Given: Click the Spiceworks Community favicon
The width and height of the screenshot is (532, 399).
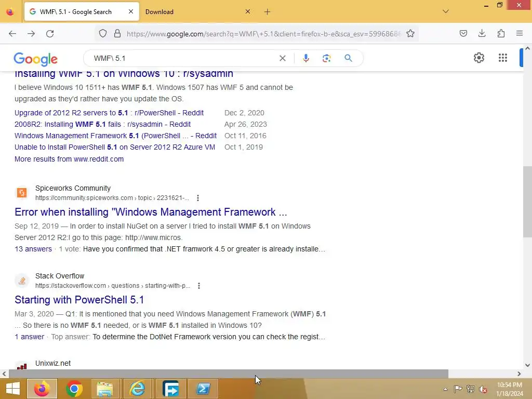Looking at the screenshot, I should 22,193.
